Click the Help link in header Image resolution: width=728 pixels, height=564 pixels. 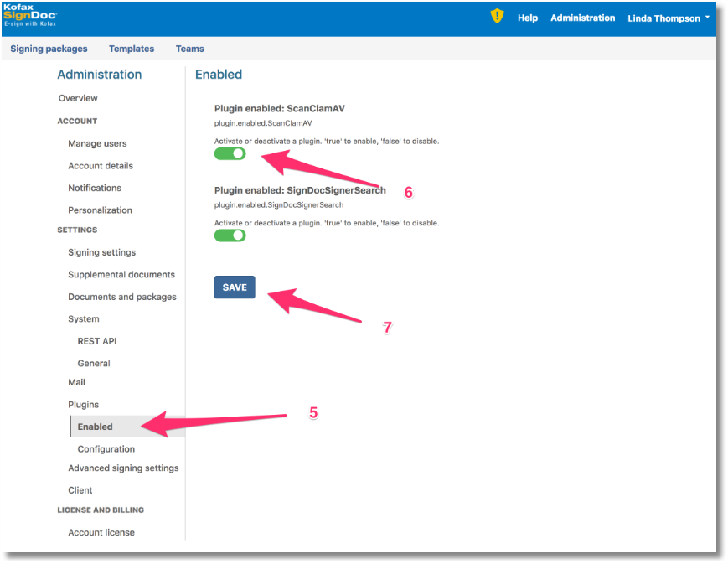528,18
